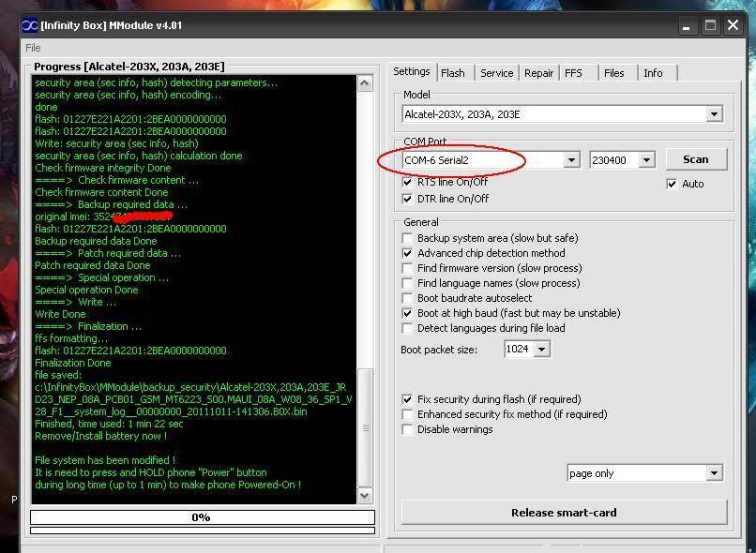This screenshot has height=553, width=756.
Task: Toggle the Auto checkbox
Action: (672, 184)
